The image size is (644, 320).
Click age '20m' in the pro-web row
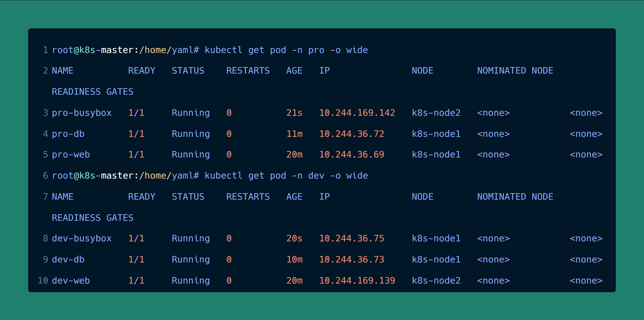294,154
